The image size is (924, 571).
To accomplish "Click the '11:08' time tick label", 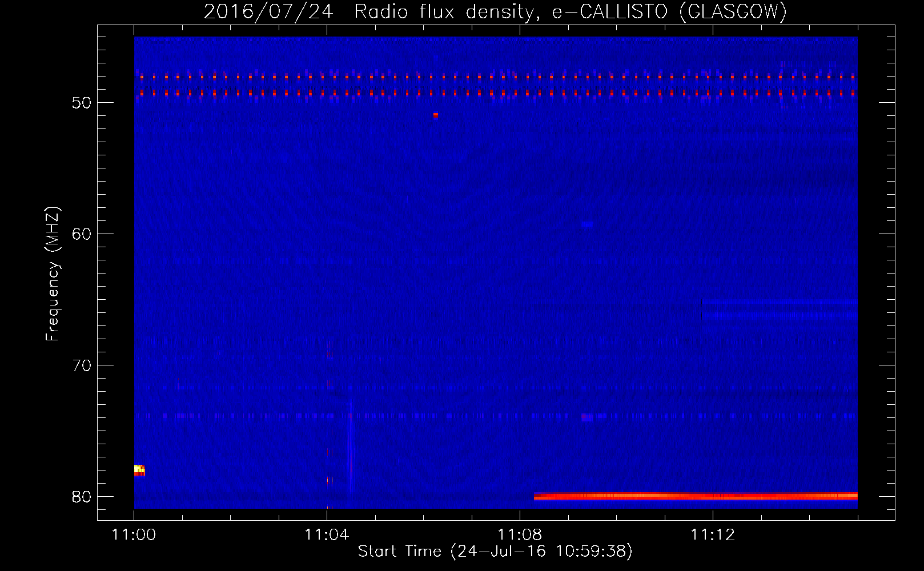I will tap(520, 535).
